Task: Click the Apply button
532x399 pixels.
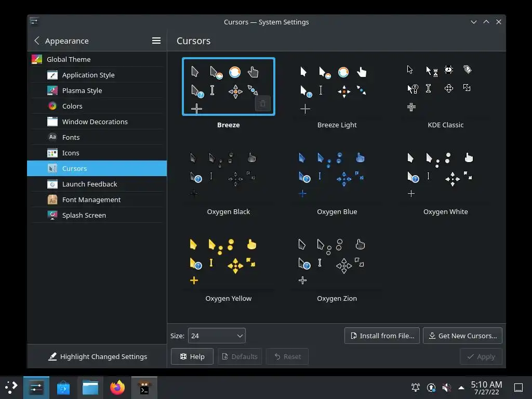Action: tap(481, 356)
